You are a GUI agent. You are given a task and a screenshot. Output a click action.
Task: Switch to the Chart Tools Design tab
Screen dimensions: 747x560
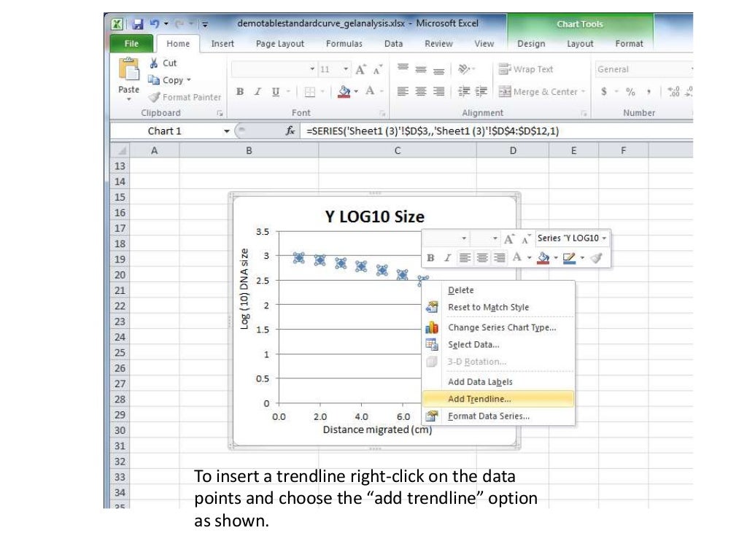click(531, 44)
